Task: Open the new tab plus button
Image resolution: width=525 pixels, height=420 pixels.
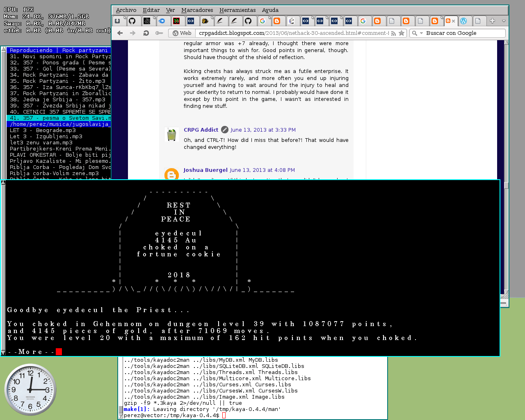Action: (x=492, y=21)
